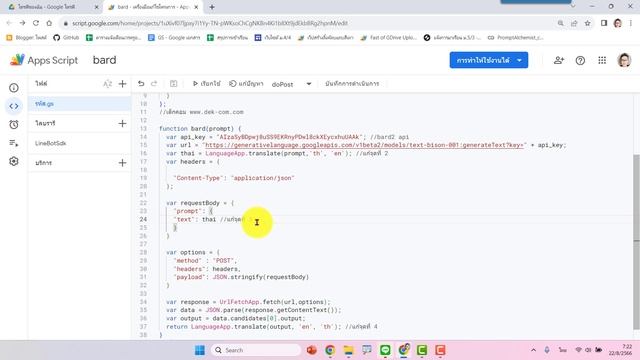Viewport: 640px width, 360px height.
Task: Click the Apps Script logo
Action: [43, 60]
